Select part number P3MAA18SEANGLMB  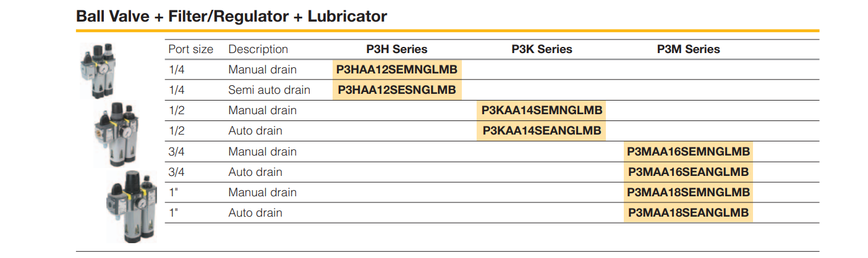[x=688, y=213]
